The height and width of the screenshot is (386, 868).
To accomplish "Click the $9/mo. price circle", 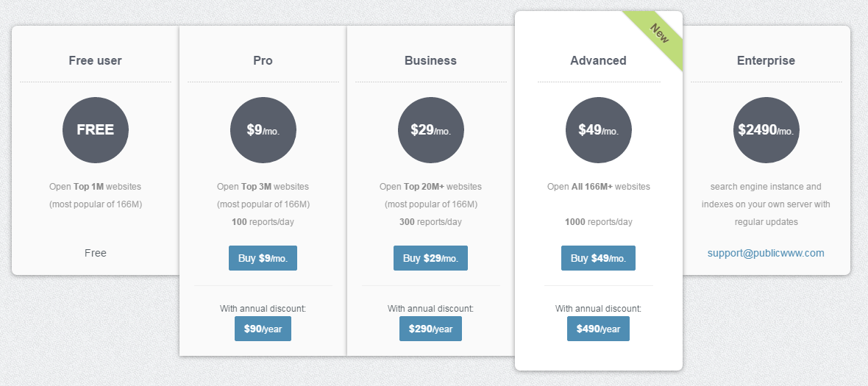I will point(263,130).
